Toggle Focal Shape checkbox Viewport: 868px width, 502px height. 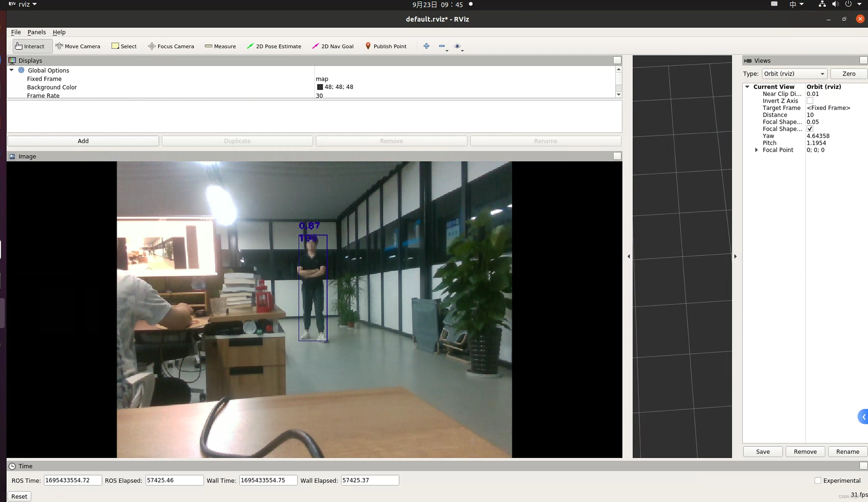coord(810,129)
